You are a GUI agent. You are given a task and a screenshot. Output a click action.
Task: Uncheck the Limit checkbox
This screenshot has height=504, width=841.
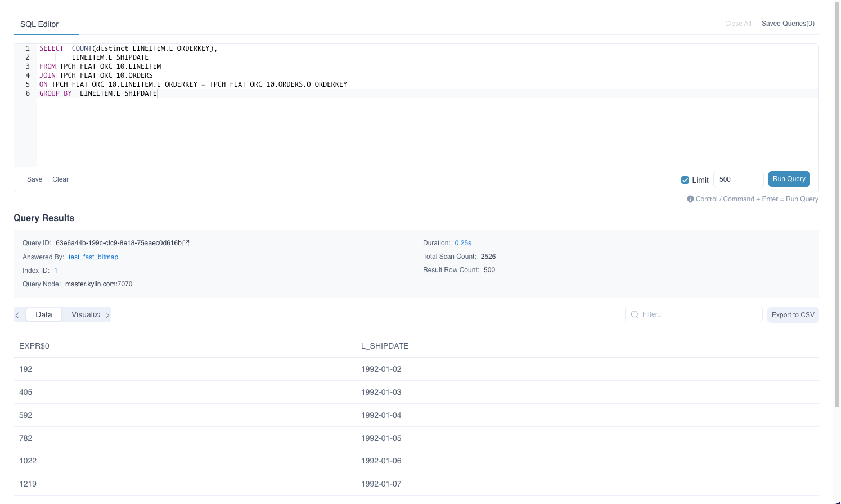click(685, 180)
